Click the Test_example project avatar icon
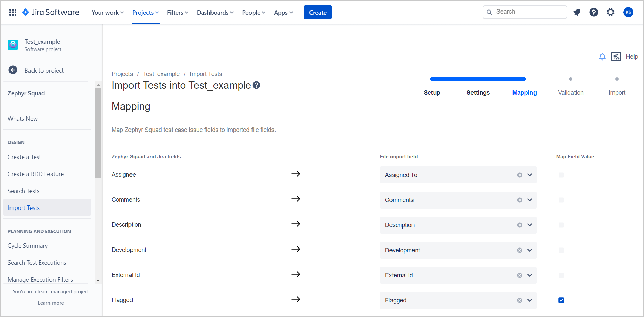The width and height of the screenshot is (644, 317). (x=13, y=45)
